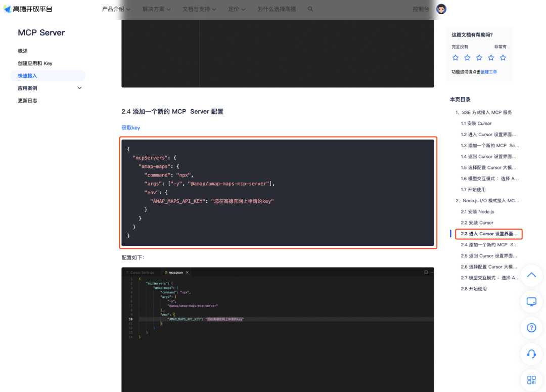
Task: Open customer support via the headset icon
Action: [531, 354]
